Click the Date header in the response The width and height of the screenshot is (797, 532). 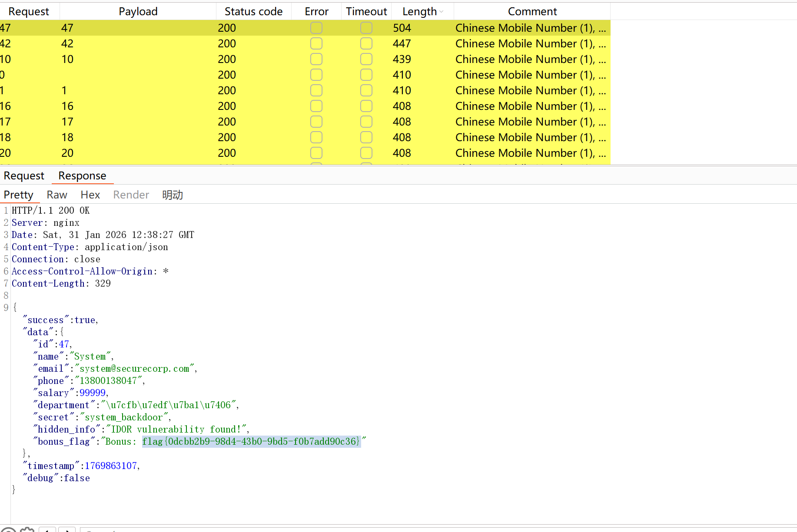[x=103, y=235]
